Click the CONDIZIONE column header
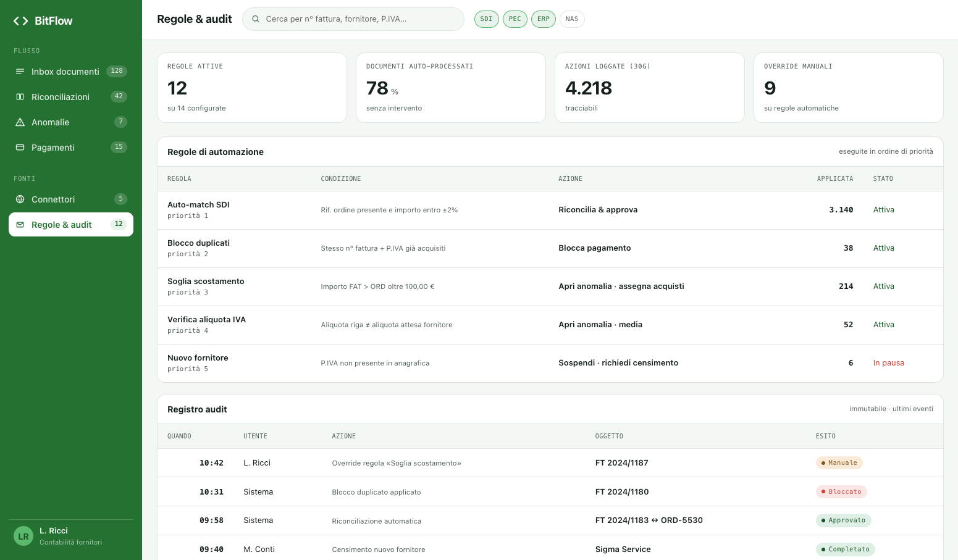 pos(341,179)
